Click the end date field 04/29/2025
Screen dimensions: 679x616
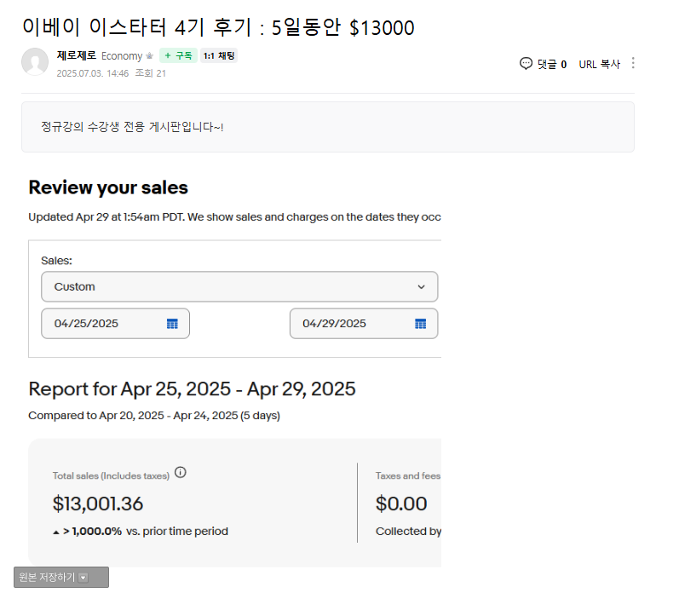click(364, 324)
